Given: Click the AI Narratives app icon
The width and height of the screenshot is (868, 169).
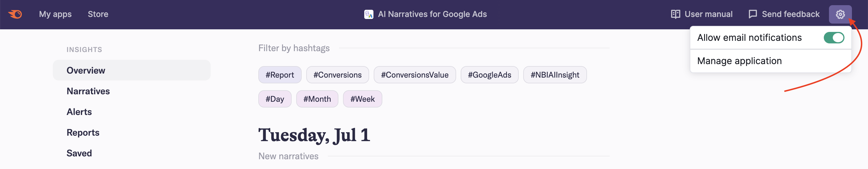Looking at the screenshot, I should click(x=369, y=14).
